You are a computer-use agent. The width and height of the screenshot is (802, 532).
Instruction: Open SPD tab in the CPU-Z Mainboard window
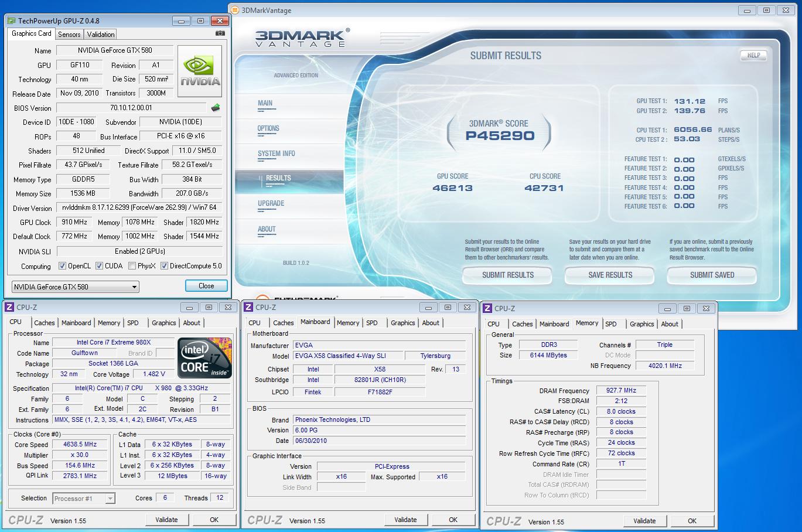pos(372,323)
